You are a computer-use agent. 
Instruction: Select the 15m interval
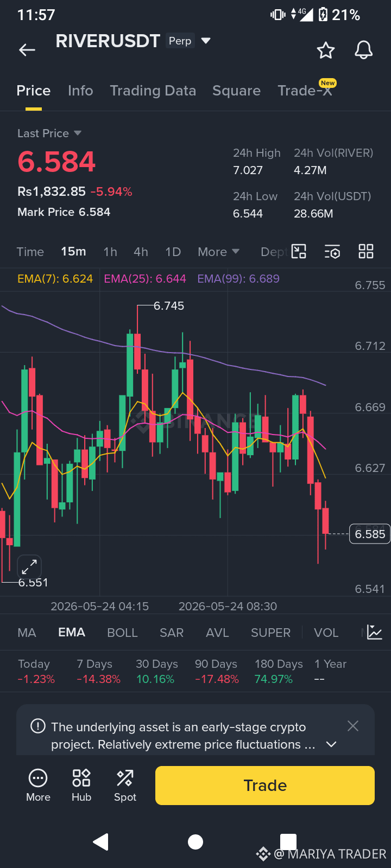click(x=73, y=252)
